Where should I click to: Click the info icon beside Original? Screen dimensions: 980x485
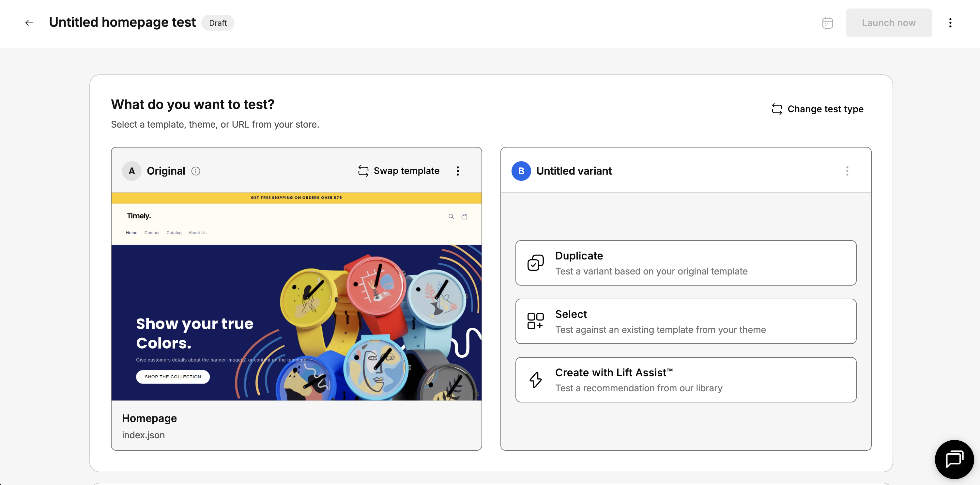point(195,171)
